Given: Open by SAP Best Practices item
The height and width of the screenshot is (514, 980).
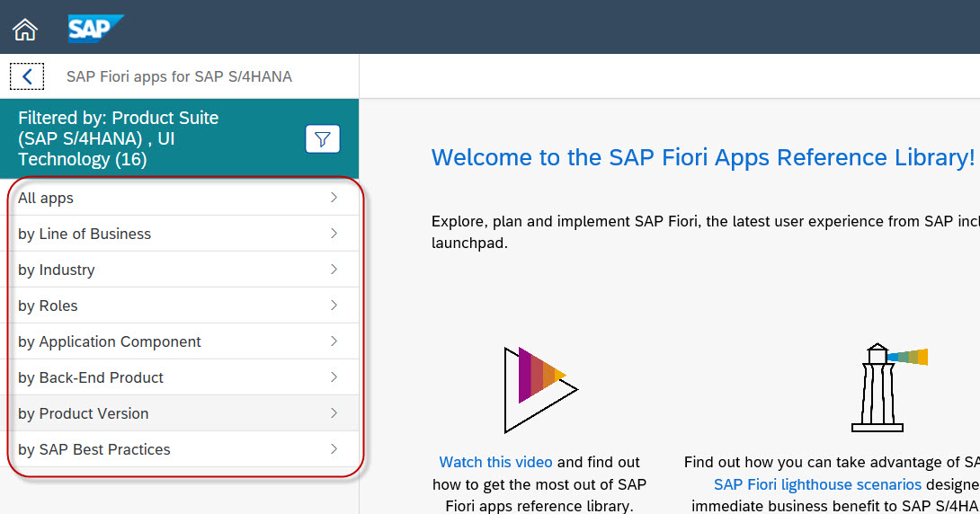Looking at the screenshot, I should 180,449.
